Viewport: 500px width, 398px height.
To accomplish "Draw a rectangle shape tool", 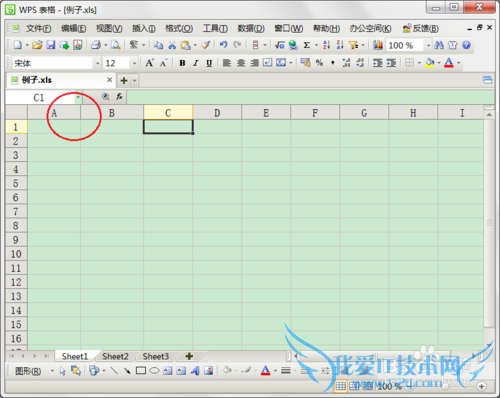I will tap(141, 371).
